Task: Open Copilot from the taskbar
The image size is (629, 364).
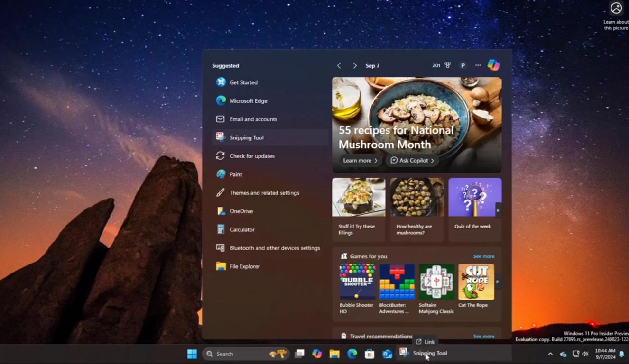Action: [317, 354]
